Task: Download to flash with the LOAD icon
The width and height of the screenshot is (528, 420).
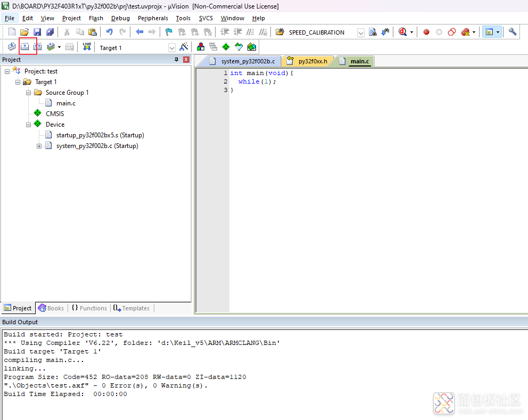Action: pyautogui.click(x=87, y=47)
